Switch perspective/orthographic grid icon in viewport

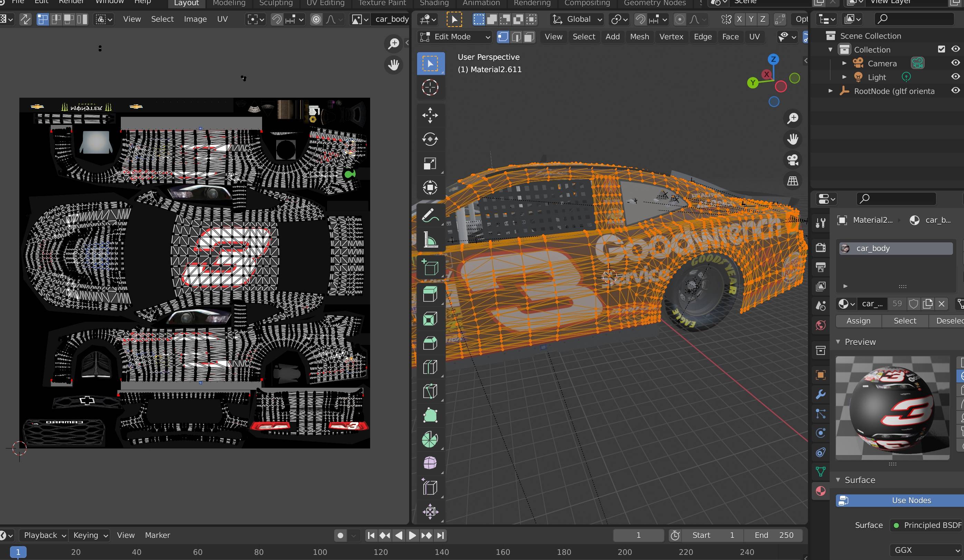click(x=793, y=181)
